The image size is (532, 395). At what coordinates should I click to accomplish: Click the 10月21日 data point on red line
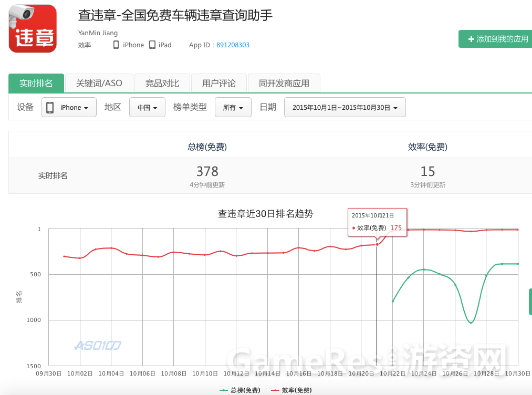click(377, 244)
